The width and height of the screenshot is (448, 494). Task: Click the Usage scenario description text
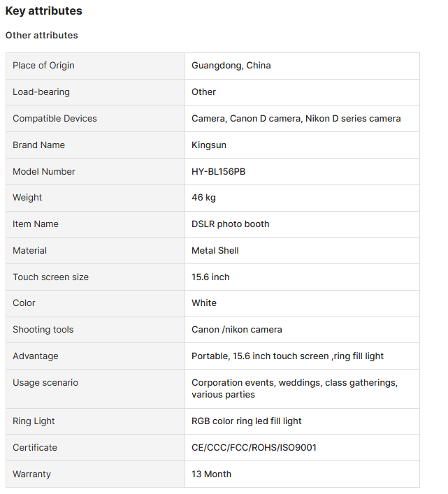point(294,388)
